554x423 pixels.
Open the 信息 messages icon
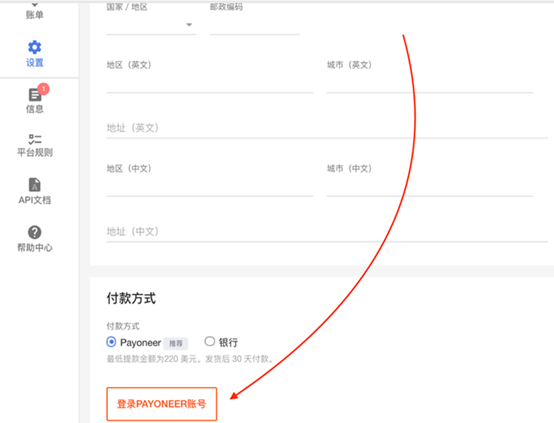click(x=35, y=95)
